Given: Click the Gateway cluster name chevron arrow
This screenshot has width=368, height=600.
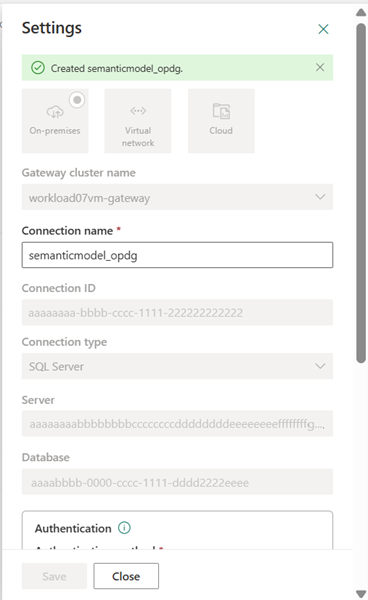Looking at the screenshot, I should (x=320, y=197).
